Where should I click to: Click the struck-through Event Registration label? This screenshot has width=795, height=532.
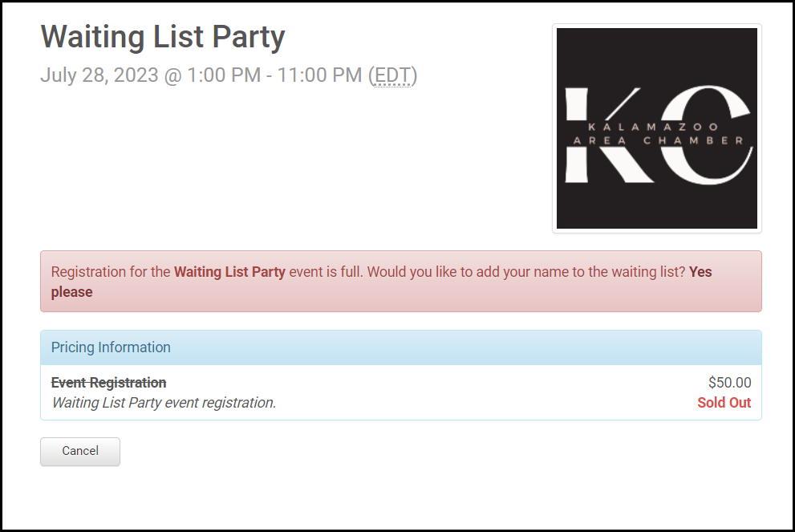(x=109, y=383)
